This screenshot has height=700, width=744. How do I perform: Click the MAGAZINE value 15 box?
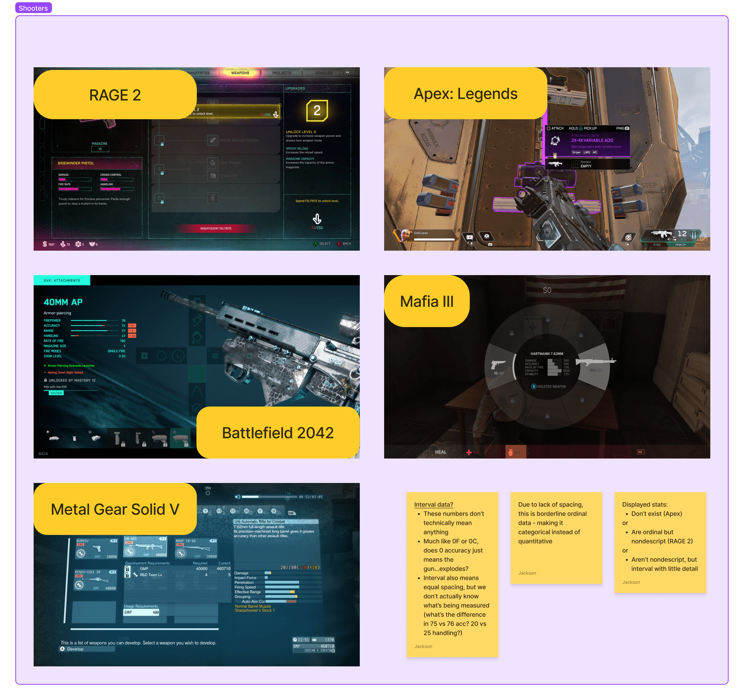(100, 149)
